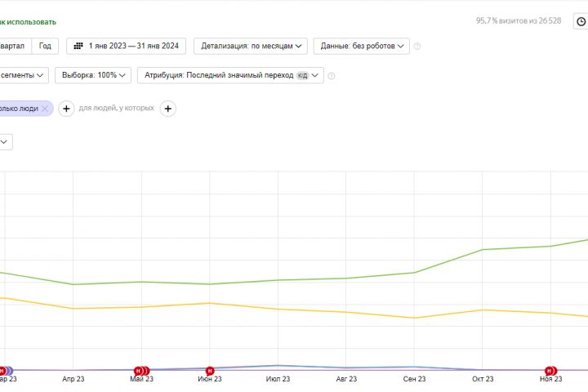
Task: Click the Сен 23 axis label
Action: [x=414, y=379]
